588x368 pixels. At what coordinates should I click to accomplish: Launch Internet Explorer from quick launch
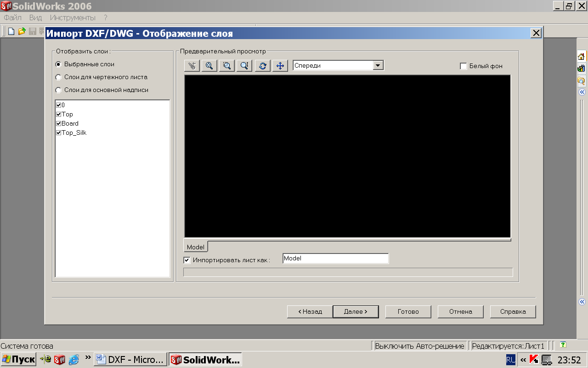(x=74, y=360)
